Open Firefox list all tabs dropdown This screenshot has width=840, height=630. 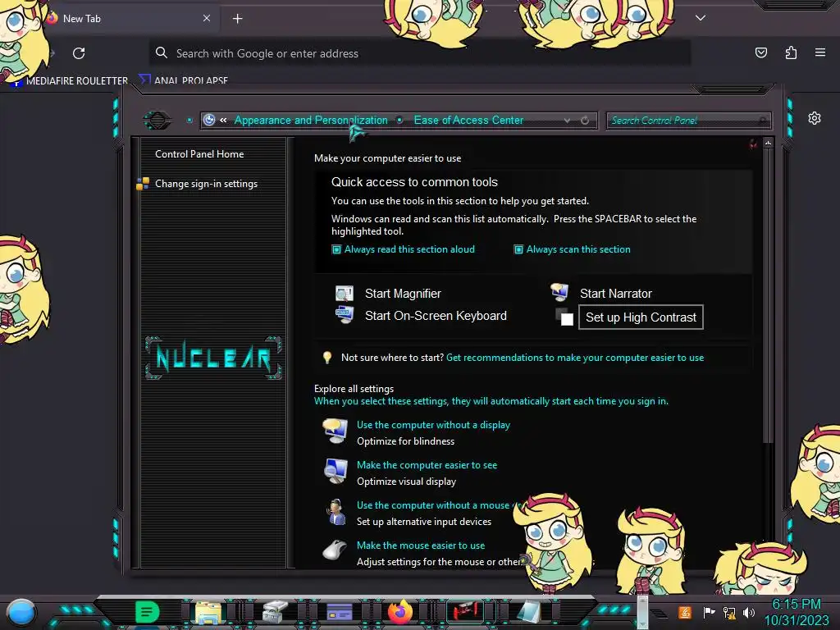(x=701, y=18)
